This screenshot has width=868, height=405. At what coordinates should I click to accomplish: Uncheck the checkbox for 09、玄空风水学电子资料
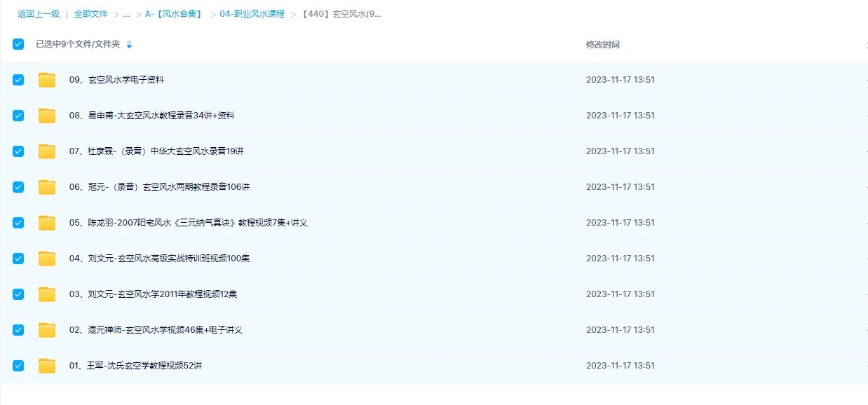(x=18, y=80)
